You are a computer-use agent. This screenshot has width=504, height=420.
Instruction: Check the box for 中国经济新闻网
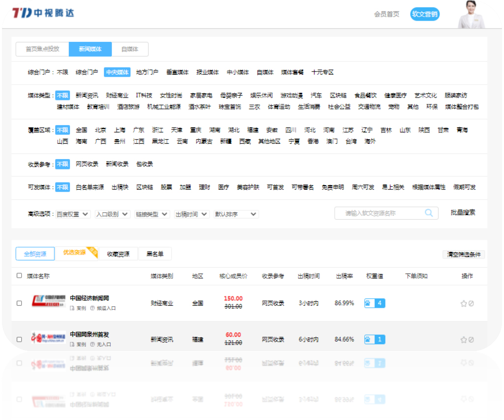coord(19,303)
